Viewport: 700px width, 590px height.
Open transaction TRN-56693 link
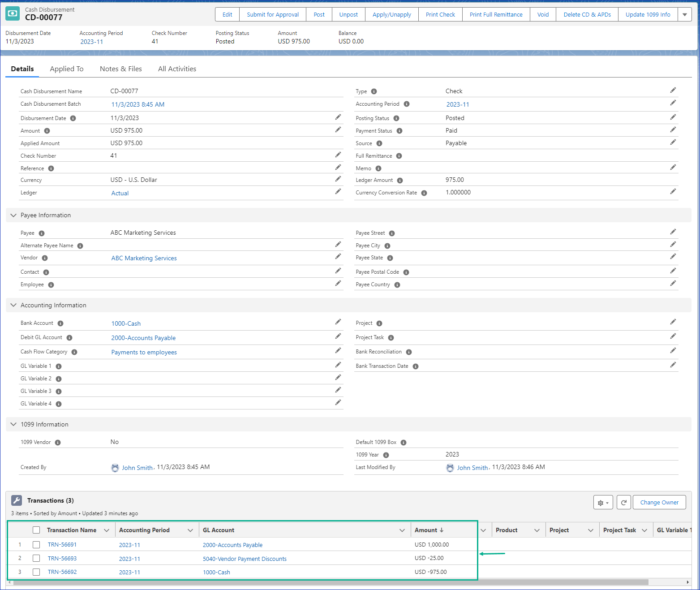[x=62, y=558]
